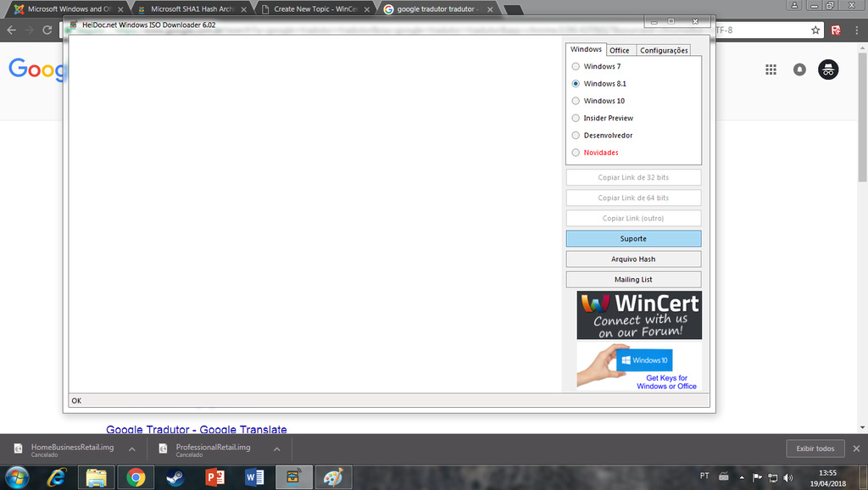Launch Internet Explorer from the taskbar
This screenshot has height=490, width=868.
click(x=56, y=477)
